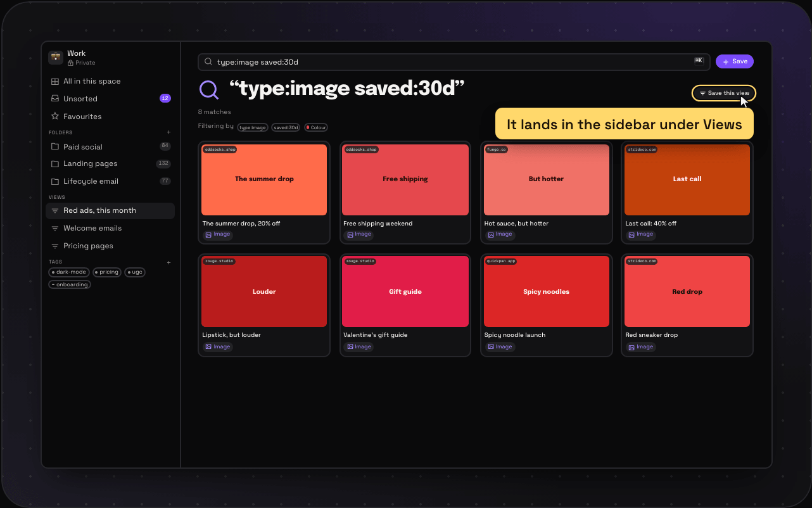Image resolution: width=812 pixels, height=508 pixels.
Task: Filter by the ugc tag
Action: tap(135, 272)
